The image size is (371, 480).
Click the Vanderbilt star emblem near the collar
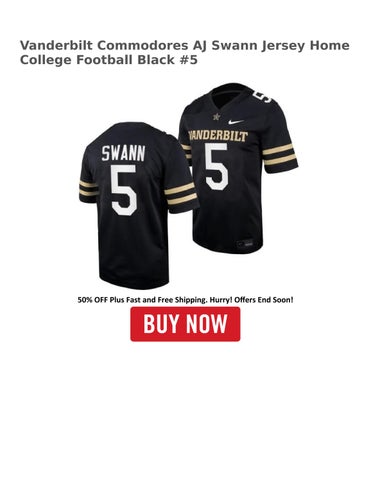(215, 118)
